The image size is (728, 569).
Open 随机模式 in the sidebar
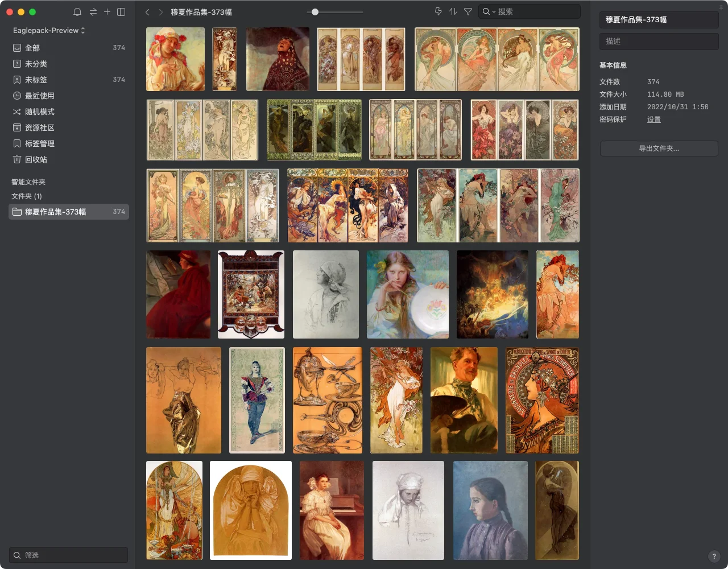(x=69, y=112)
